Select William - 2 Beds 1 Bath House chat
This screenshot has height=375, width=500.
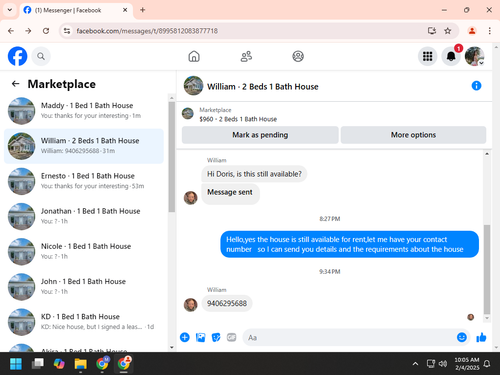tap(84, 146)
